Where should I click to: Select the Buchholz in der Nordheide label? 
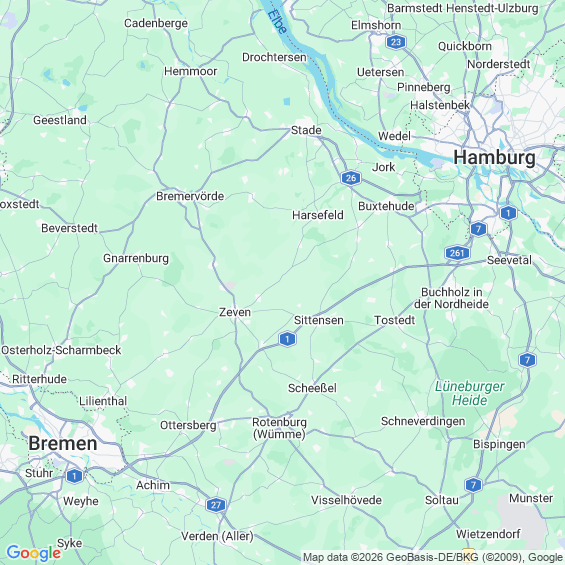[451, 298]
